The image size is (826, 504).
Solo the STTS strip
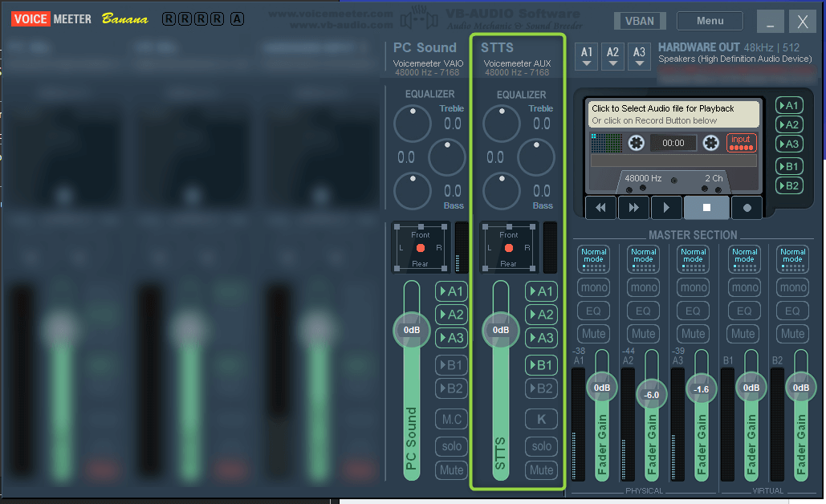pyautogui.click(x=541, y=446)
